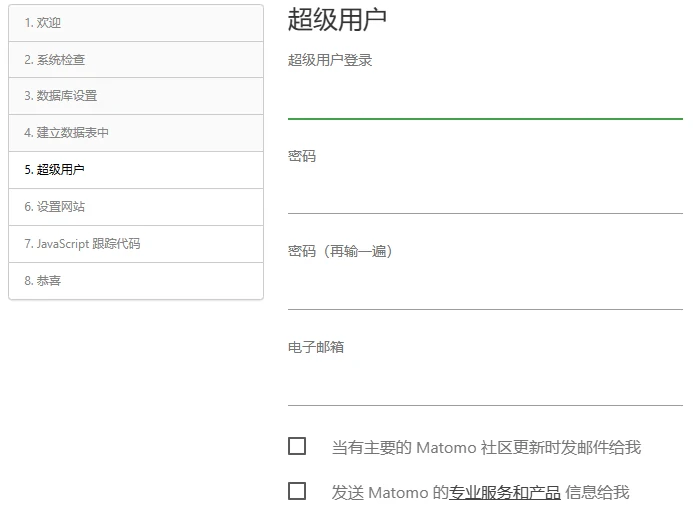
Task: Click the "电子邮箱" field label
Action: click(316, 347)
